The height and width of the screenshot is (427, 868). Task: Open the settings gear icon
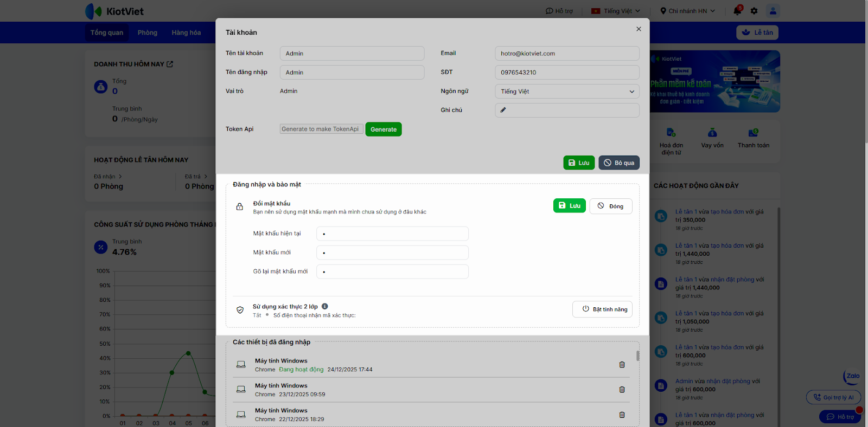[x=754, y=11]
